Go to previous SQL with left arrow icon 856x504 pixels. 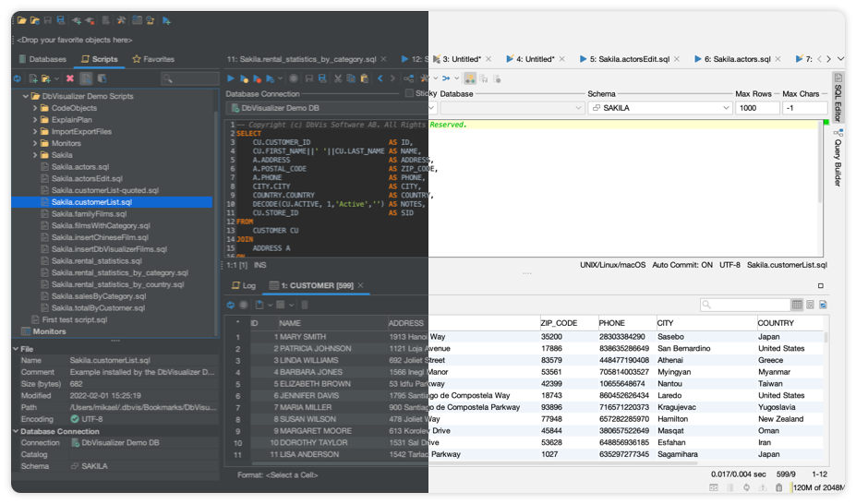pos(380,78)
